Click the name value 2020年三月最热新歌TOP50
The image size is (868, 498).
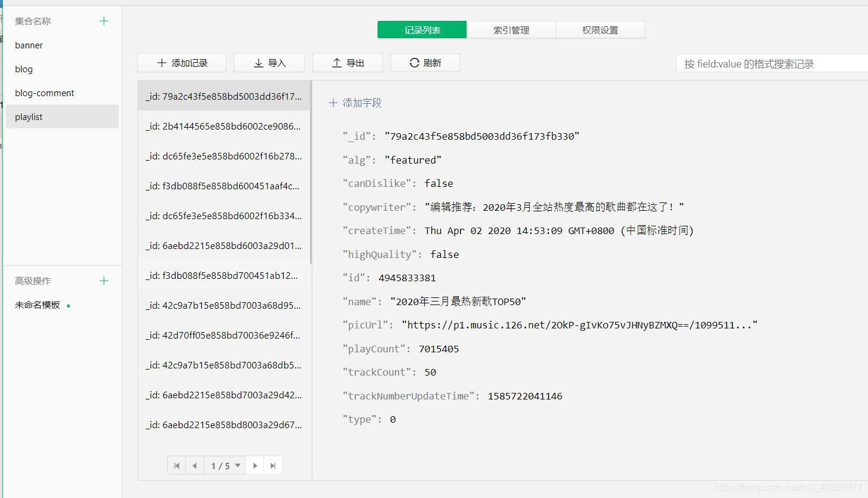(x=458, y=302)
